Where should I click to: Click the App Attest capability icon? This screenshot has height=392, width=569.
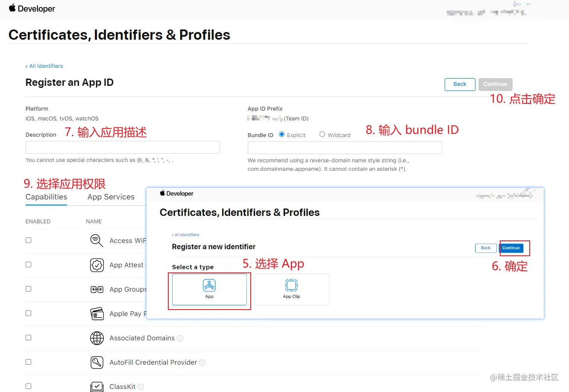[97, 265]
